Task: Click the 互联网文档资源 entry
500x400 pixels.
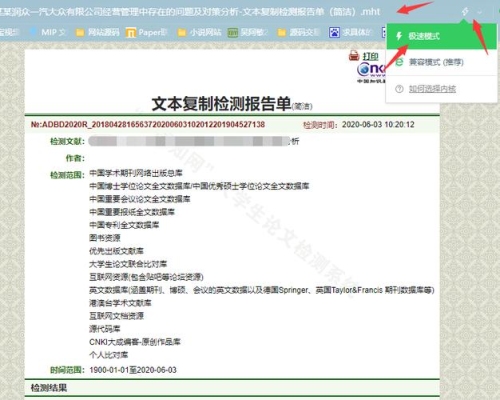Action: click(x=116, y=316)
